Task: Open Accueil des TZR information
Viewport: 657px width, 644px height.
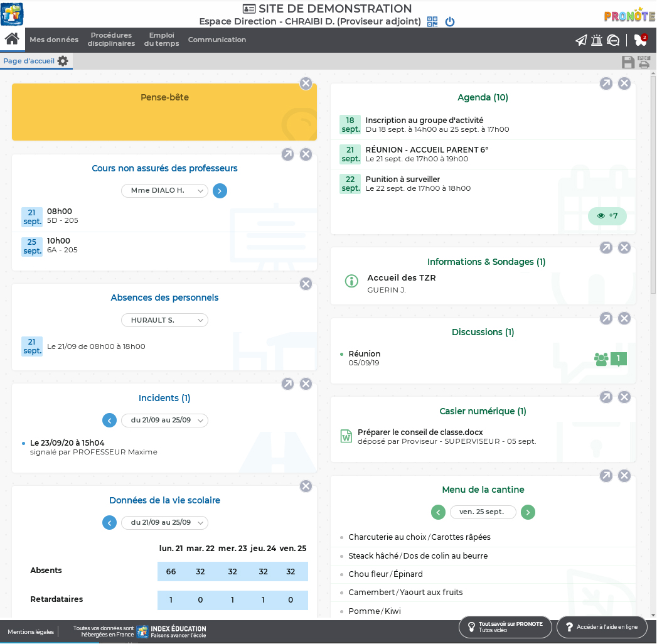Action: pyautogui.click(x=402, y=278)
